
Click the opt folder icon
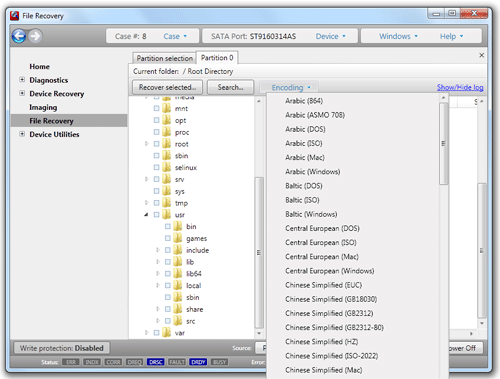[x=167, y=120]
